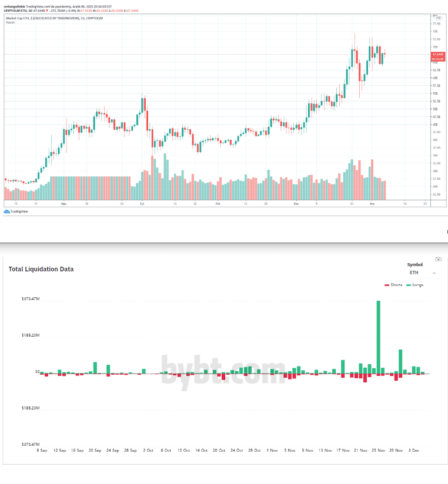
Task: Toggle the Shorts legend series
Action: [x=394, y=285]
